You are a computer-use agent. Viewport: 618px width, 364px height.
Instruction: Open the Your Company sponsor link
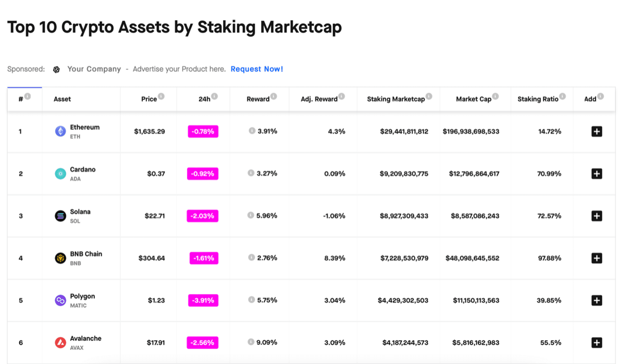(94, 69)
